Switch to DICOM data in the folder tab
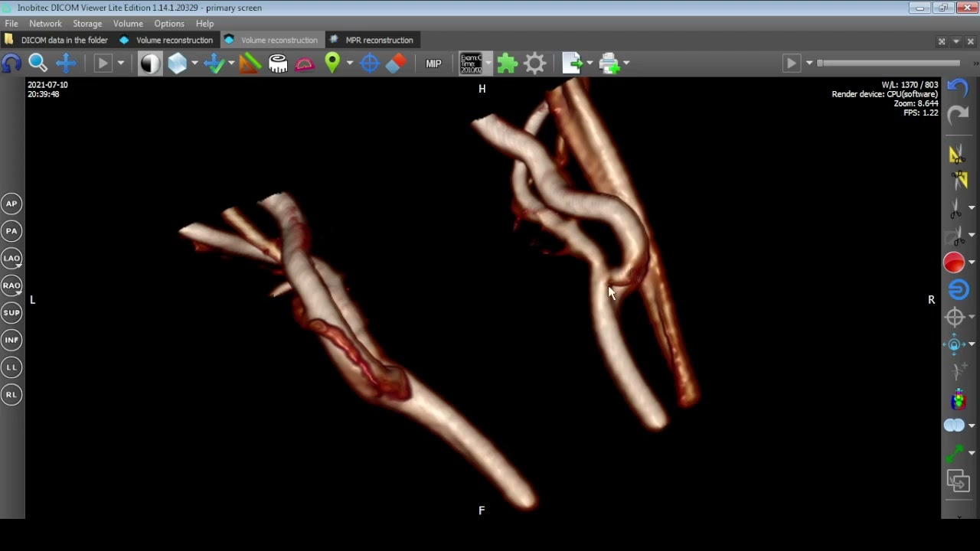The height and width of the screenshot is (551, 980). click(57, 40)
